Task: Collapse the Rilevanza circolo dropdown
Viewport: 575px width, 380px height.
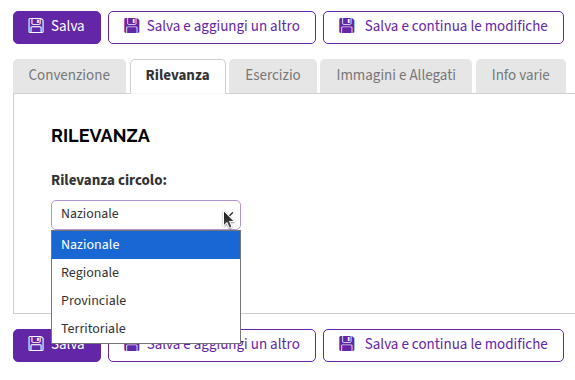Action: (x=146, y=215)
